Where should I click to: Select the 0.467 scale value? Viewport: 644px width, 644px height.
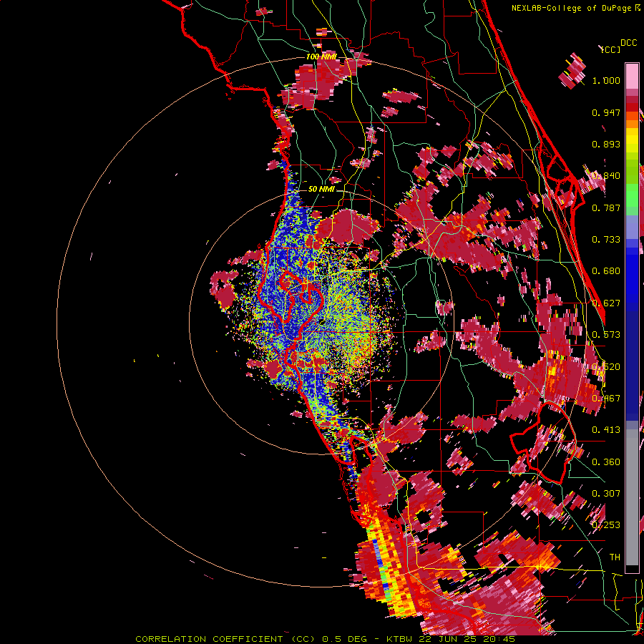pos(606,399)
